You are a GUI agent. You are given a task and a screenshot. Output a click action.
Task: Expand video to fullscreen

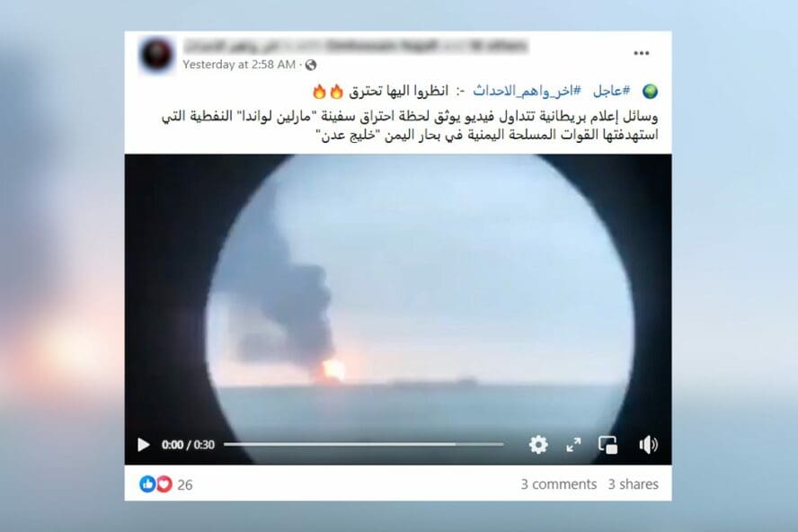[573, 445]
